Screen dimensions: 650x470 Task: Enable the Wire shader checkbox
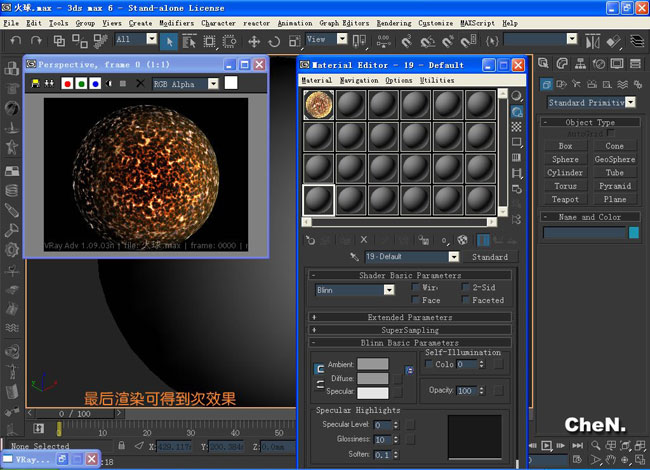click(415, 287)
